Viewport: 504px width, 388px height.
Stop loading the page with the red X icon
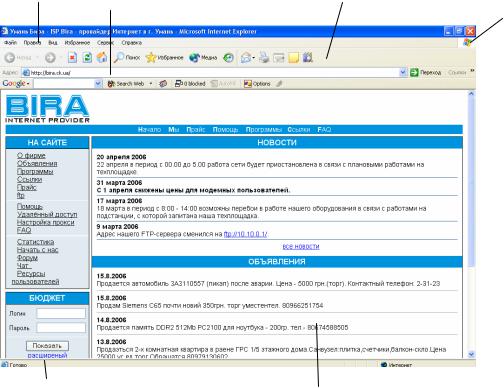(x=72, y=58)
